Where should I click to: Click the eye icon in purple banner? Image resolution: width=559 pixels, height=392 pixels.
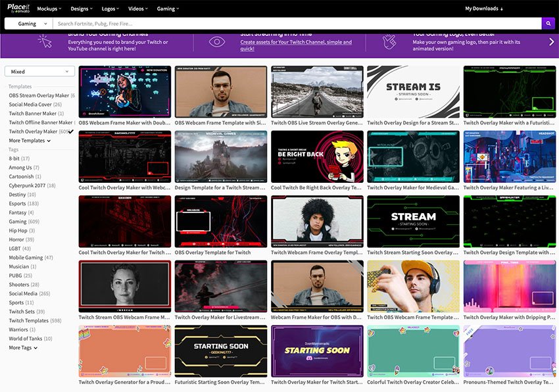coord(217,41)
